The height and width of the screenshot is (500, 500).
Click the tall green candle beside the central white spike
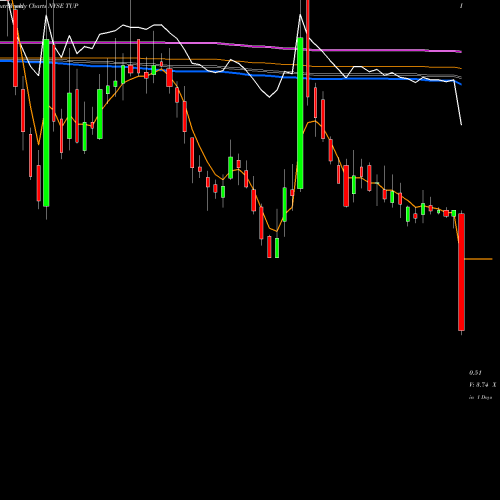300,113
